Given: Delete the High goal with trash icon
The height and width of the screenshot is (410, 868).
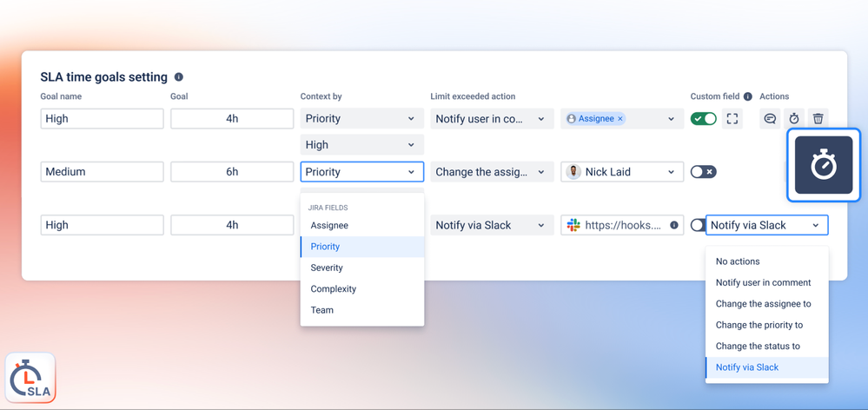Looking at the screenshot, I should click(818, 118).
